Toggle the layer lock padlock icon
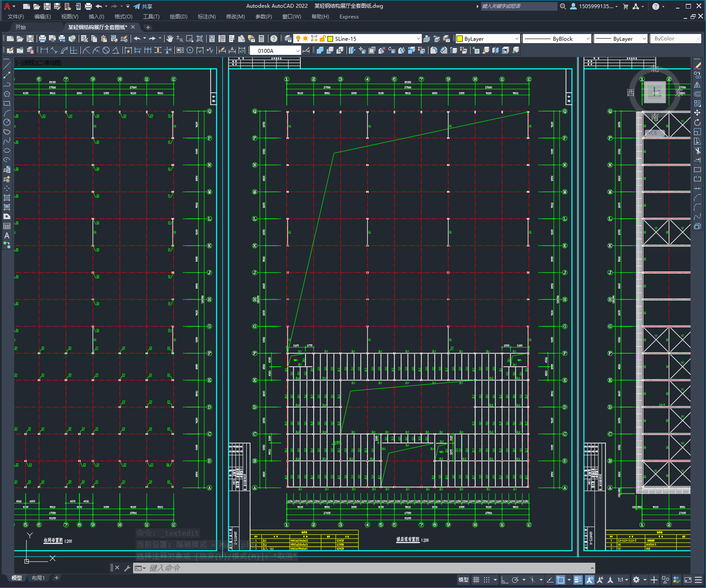The width and height of the screenshot is (706, 588). [323, 39]
